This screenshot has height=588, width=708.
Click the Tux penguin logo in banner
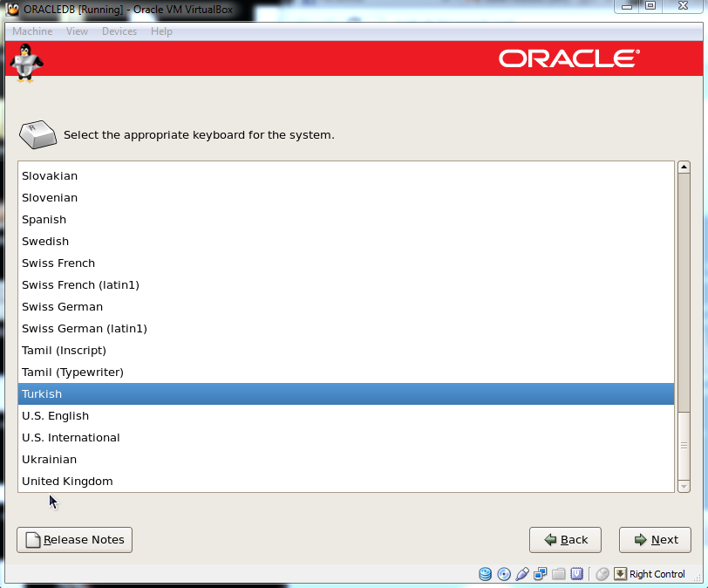[27, 63]
